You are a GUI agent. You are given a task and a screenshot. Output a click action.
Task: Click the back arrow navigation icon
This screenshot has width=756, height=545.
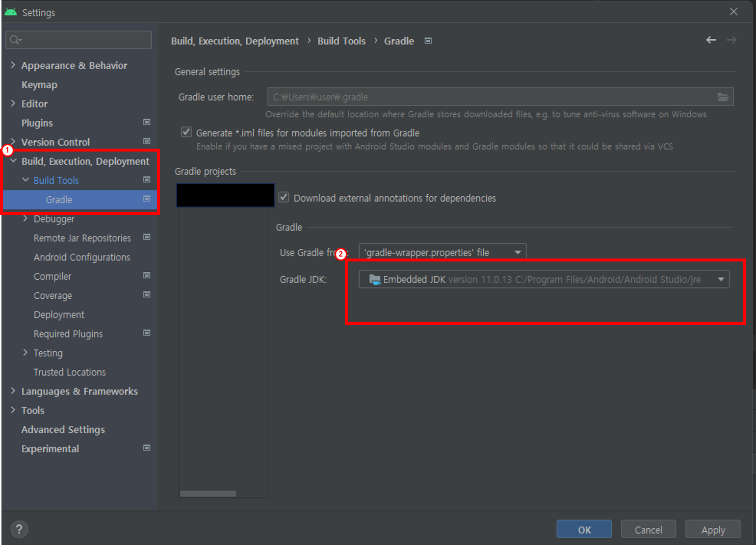click(x=711, y=40)
